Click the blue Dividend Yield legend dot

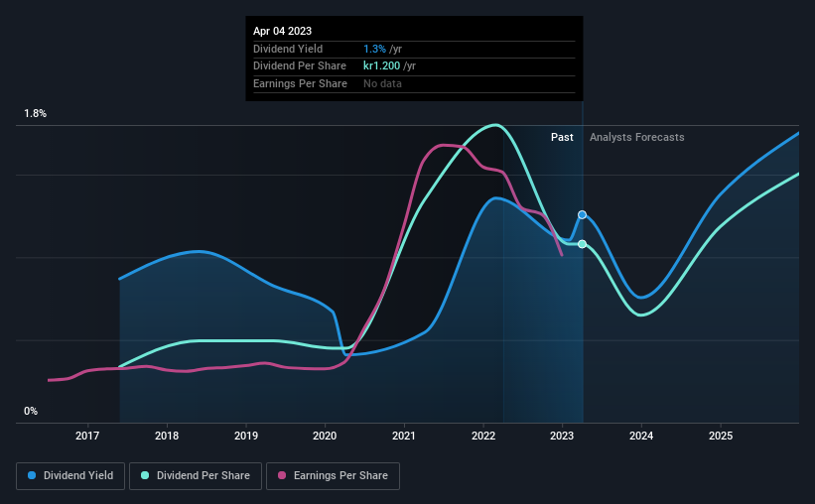[32, 475]
